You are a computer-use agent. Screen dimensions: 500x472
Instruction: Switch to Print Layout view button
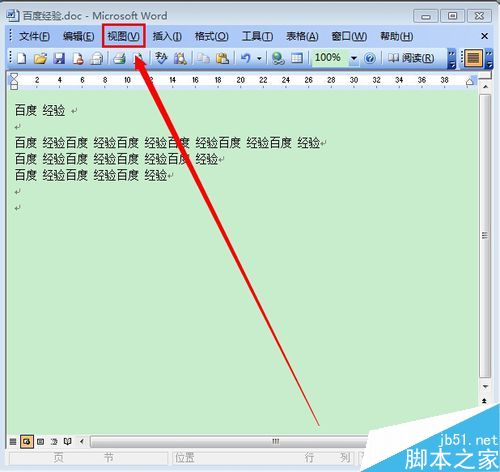(x=40, y=442)
